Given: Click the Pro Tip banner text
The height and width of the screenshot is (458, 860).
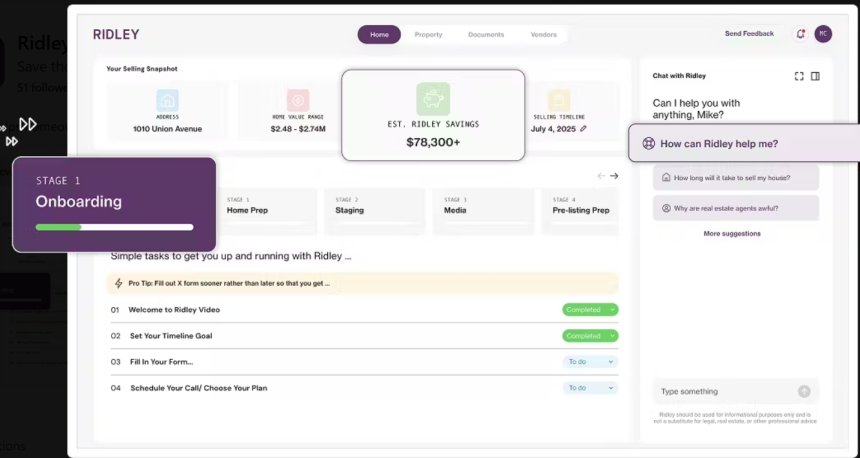Looking at the screenshot, I should point(229,284).
